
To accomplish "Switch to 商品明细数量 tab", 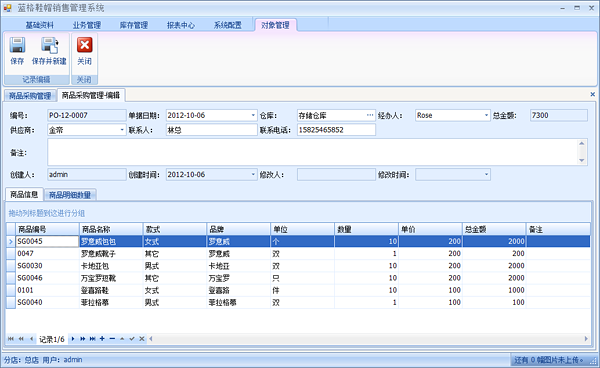I will pos(70,195).
